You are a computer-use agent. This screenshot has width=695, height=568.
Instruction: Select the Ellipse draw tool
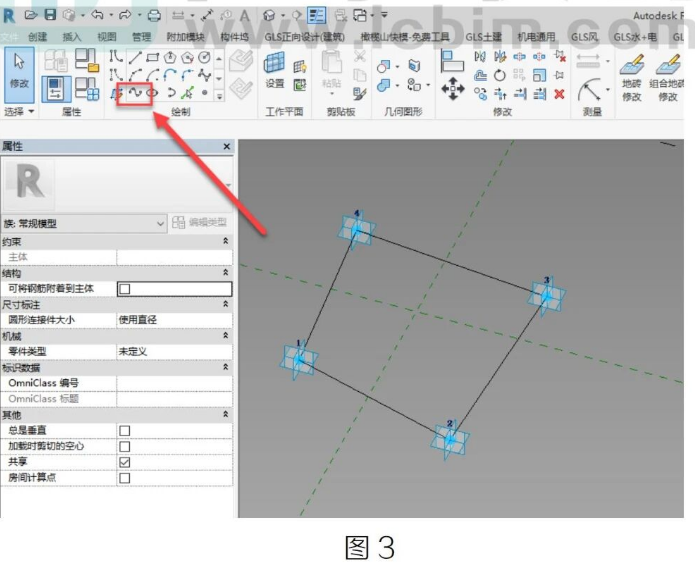point(152,93)
